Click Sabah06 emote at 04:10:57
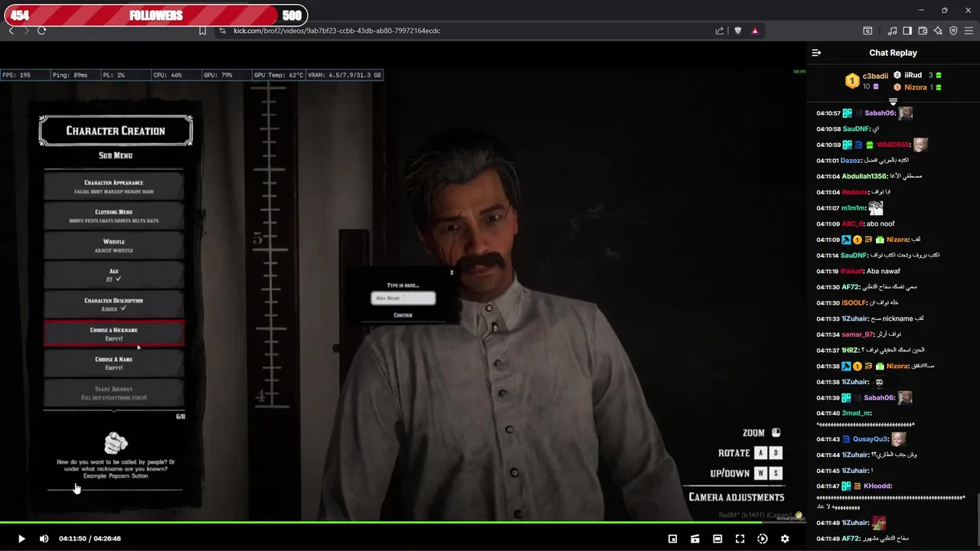Screen dimensions: 980x551 [x=905, y=113]
